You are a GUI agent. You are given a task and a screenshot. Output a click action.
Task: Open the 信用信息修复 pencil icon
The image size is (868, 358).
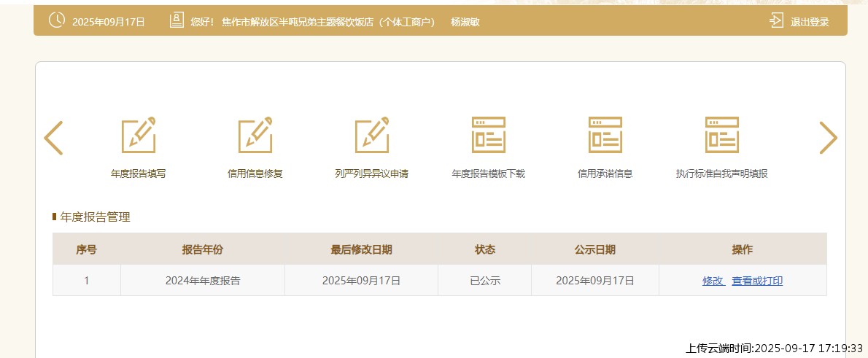click(255, 135)
